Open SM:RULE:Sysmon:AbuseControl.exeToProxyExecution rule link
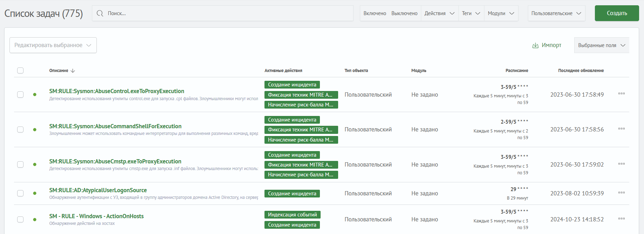 (116, 91)
